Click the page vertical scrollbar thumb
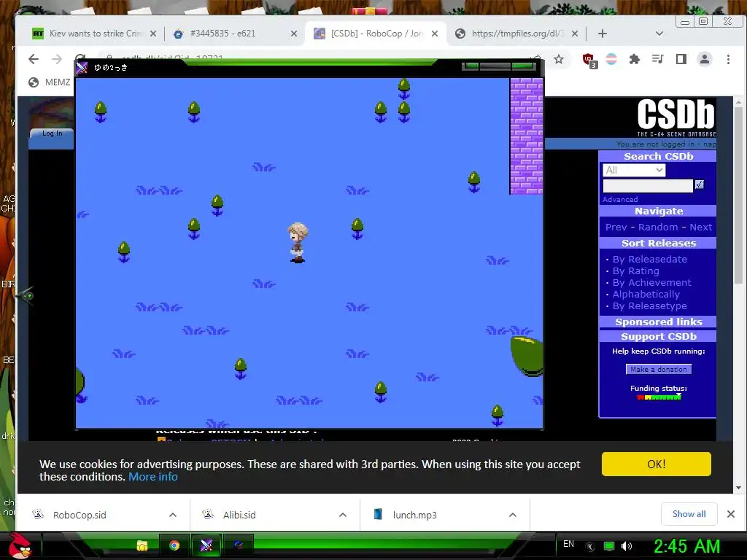The height and width of the screenshot is (560, 747). tap(738, 195)
